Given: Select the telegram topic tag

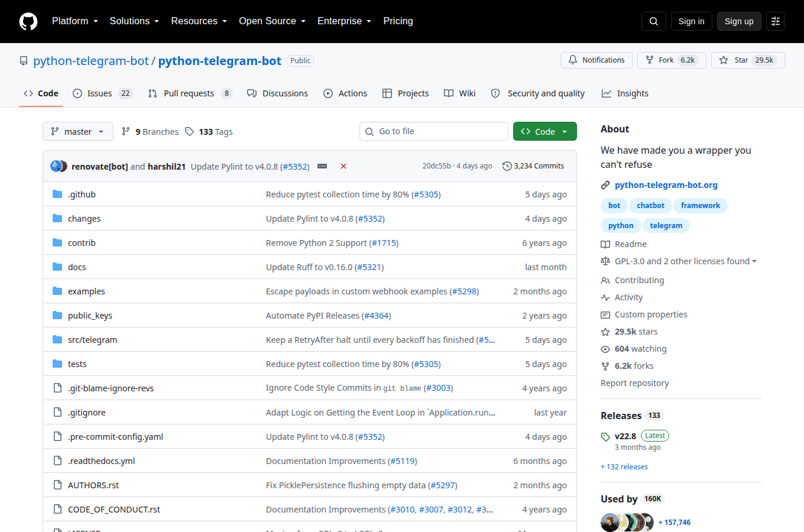Looking at the screenshot, I should pyautogui.click(x=666, y=226).
